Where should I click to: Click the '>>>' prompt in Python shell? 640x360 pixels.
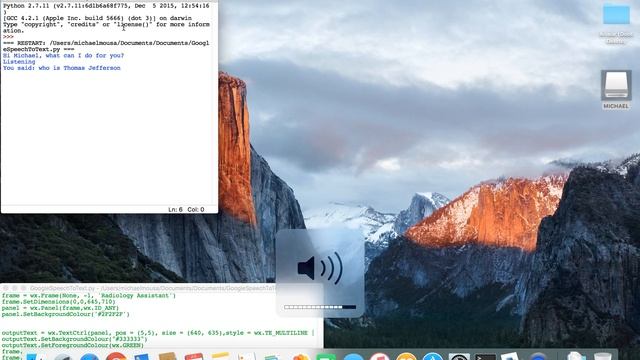point(8,37)
